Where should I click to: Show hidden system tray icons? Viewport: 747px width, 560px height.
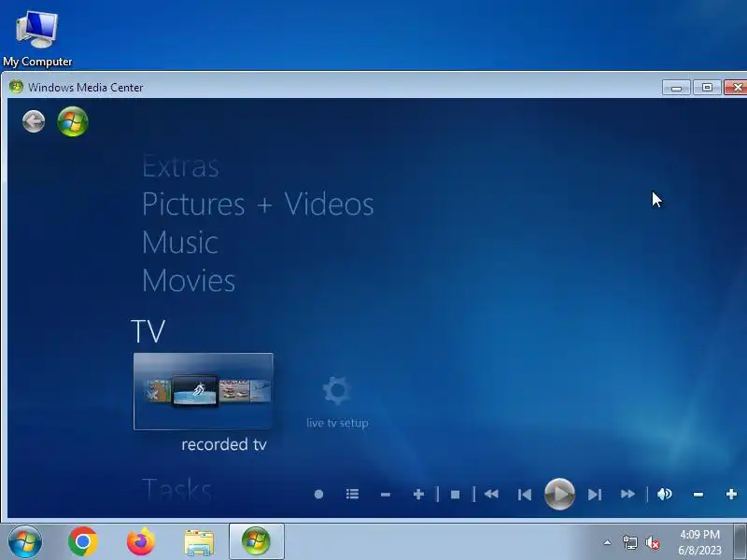click(607, 542)
